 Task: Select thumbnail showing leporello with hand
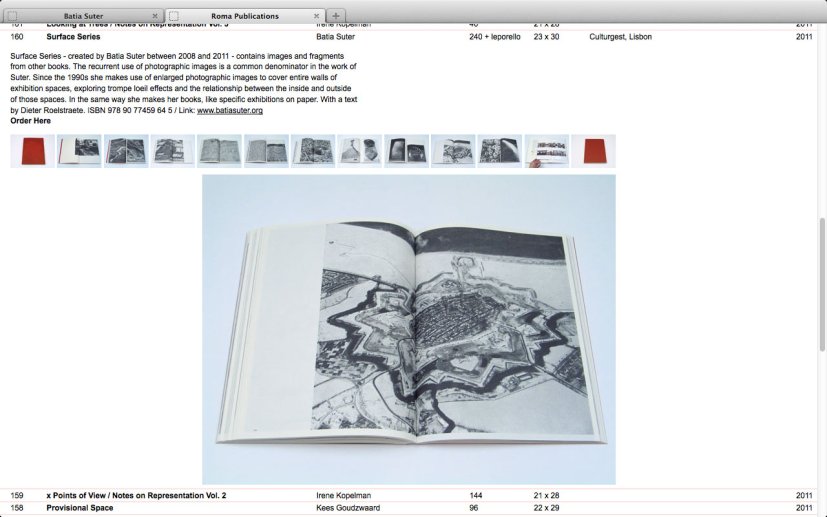pos(547,151)
